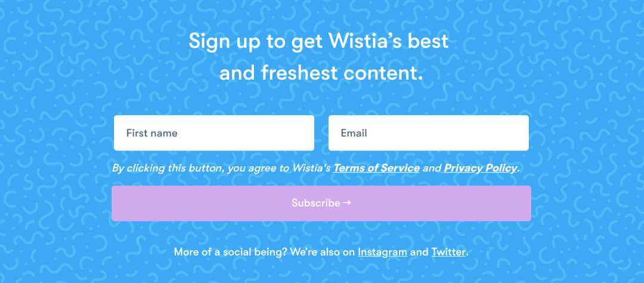
Task: Click the 'and freshest content.' heading line
Action: point(321,73)
